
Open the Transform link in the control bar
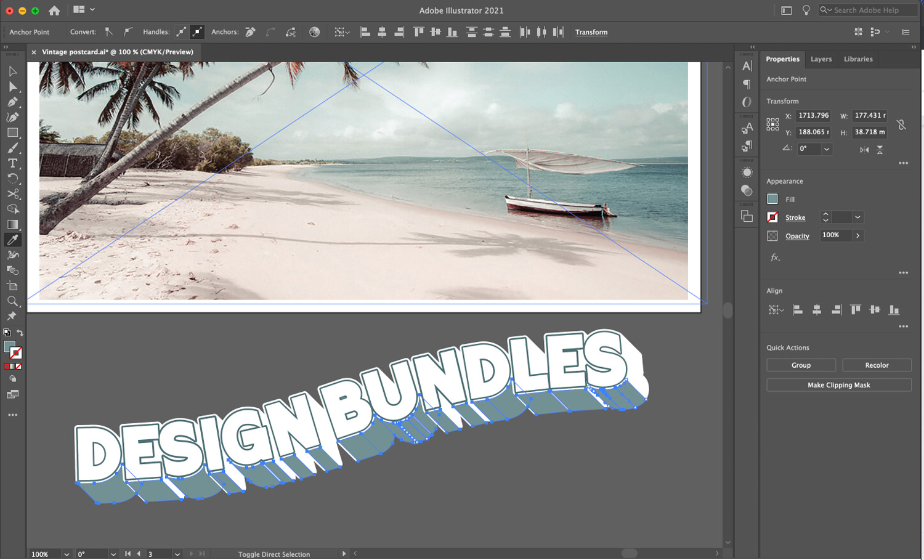(x=591, y=32)
